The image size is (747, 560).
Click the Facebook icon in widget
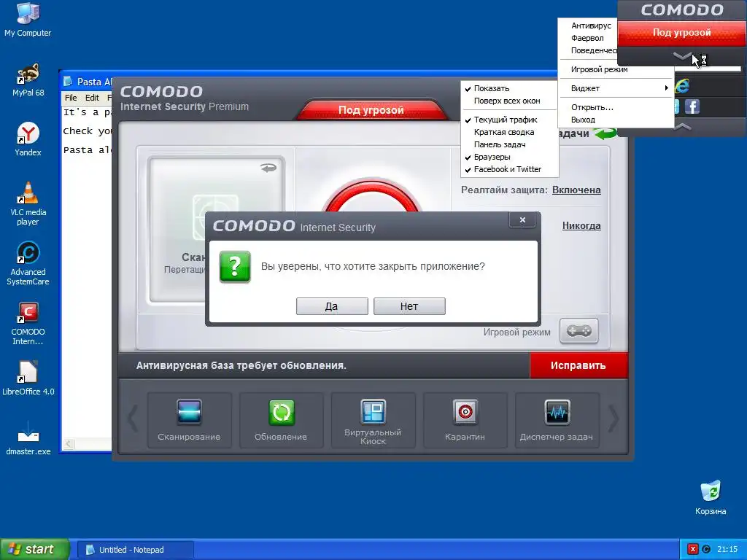692,106
